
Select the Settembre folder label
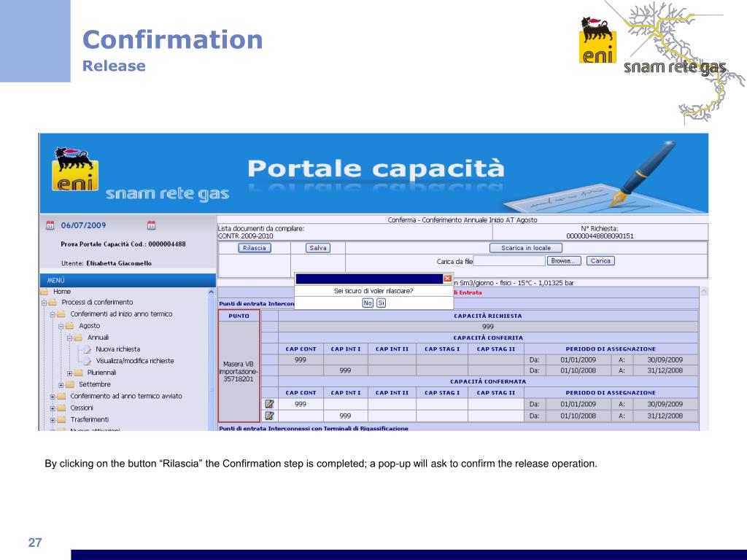point(95,384)
